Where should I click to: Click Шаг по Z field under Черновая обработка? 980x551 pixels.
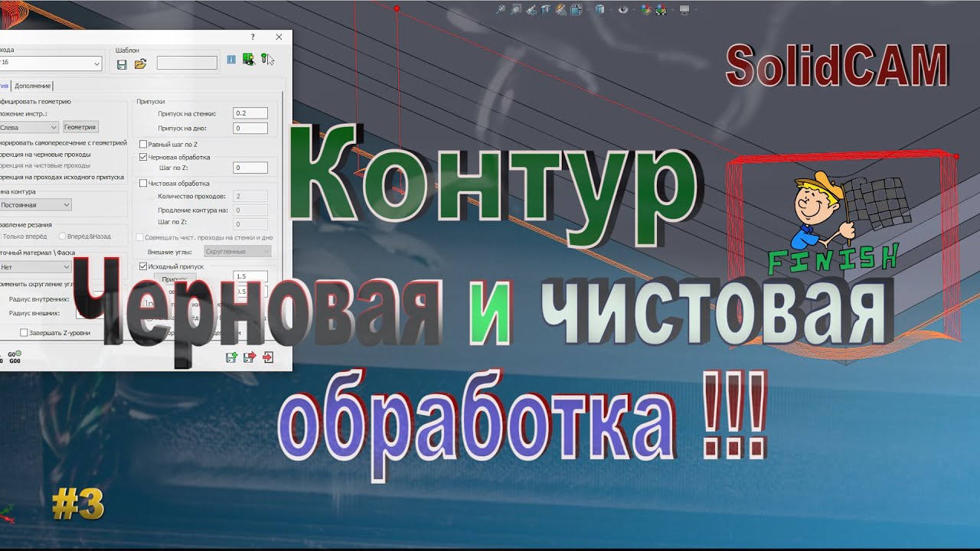coord(250,168)
